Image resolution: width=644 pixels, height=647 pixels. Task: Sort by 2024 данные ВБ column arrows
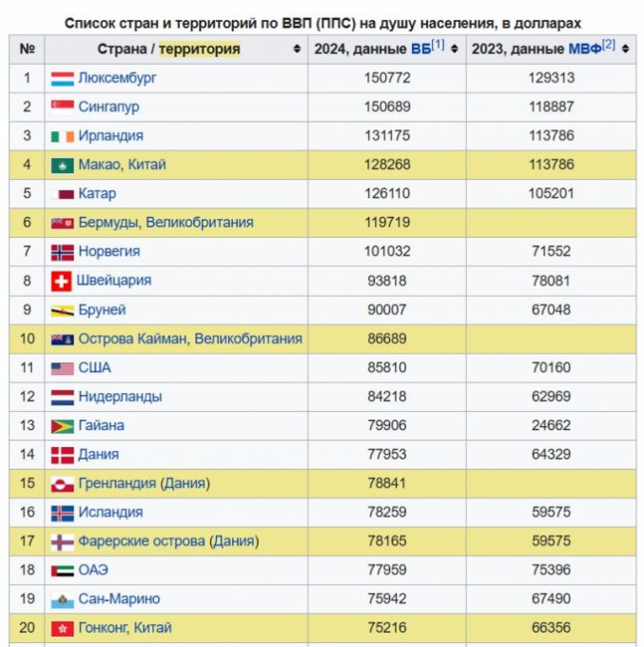click(454, 49)
